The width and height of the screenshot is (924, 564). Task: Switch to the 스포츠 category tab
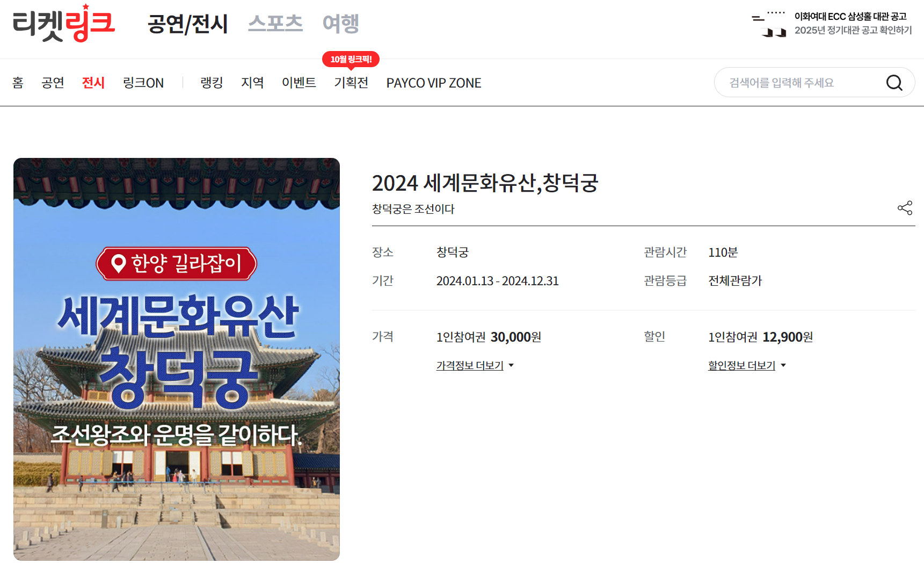275,24
